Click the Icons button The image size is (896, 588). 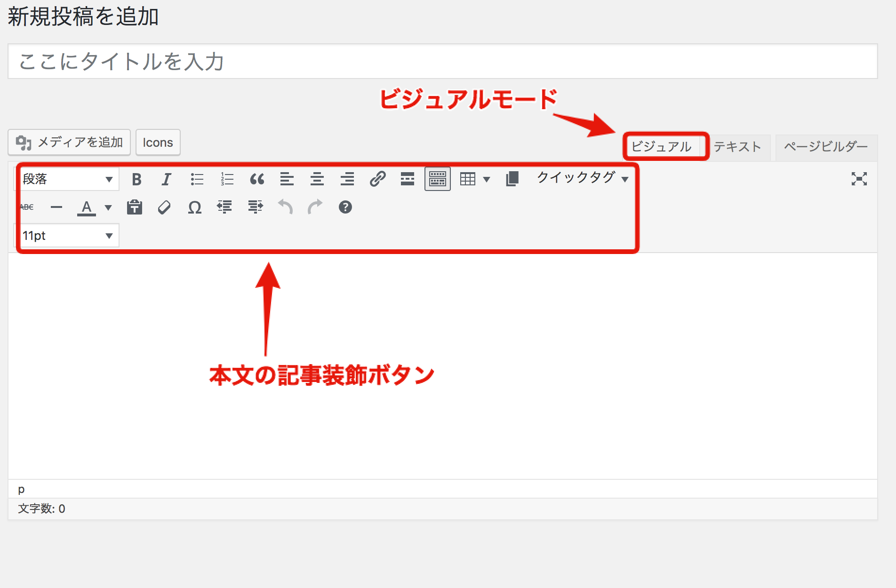pos(158,143)
